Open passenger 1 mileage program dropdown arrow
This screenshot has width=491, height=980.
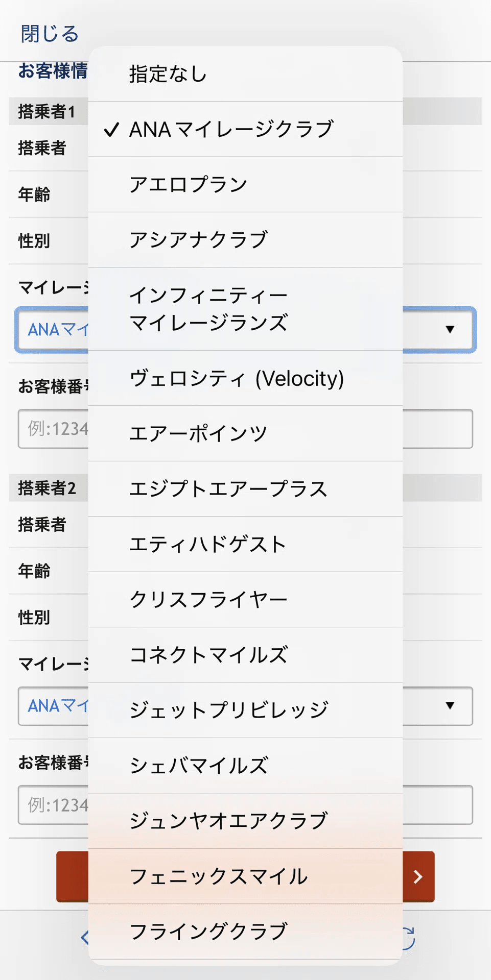(450, 330)
